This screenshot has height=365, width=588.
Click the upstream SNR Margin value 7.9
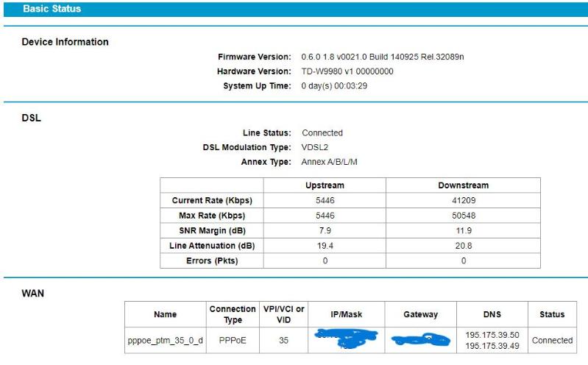325,231
